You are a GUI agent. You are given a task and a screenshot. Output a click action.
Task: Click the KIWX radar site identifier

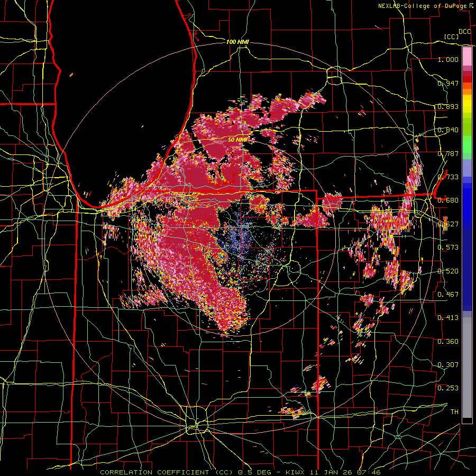296,472
